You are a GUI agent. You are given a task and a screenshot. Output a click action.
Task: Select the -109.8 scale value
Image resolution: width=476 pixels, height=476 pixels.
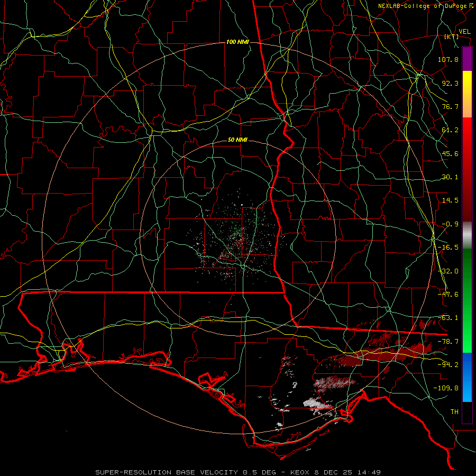[x=446, y=388]
